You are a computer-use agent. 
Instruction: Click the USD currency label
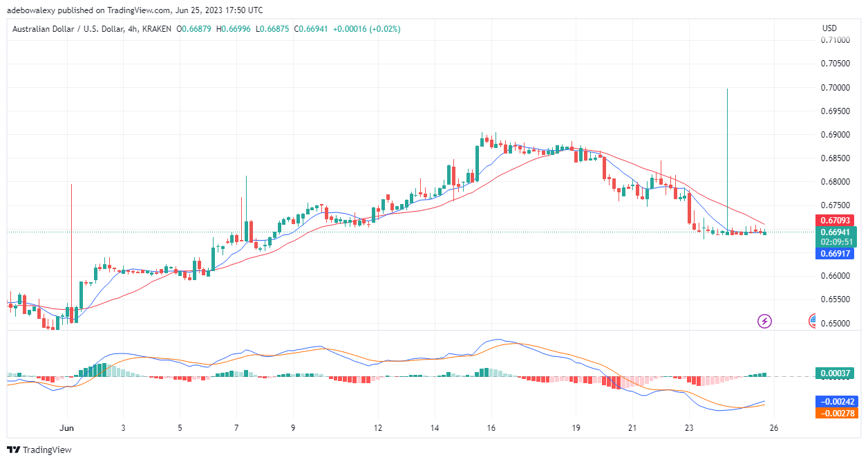click(829, 28)
